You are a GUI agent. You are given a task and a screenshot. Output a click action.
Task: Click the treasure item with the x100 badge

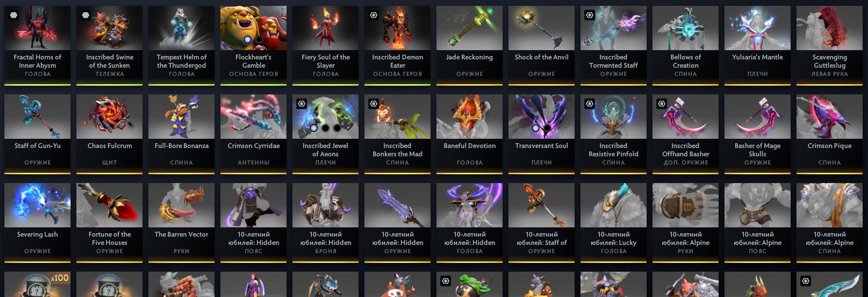37,284
